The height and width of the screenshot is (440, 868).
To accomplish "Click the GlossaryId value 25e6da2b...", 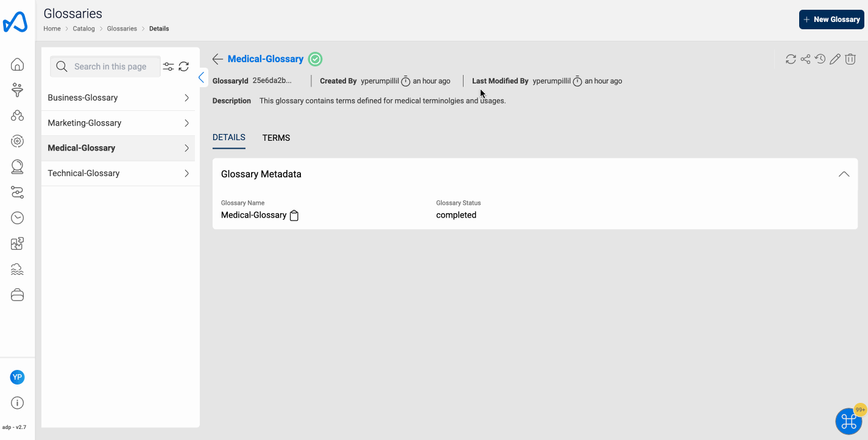I will (272, 80).
